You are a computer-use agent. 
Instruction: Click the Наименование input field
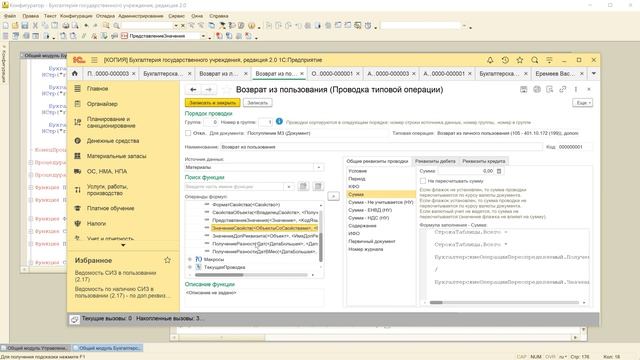coord(381,147)
